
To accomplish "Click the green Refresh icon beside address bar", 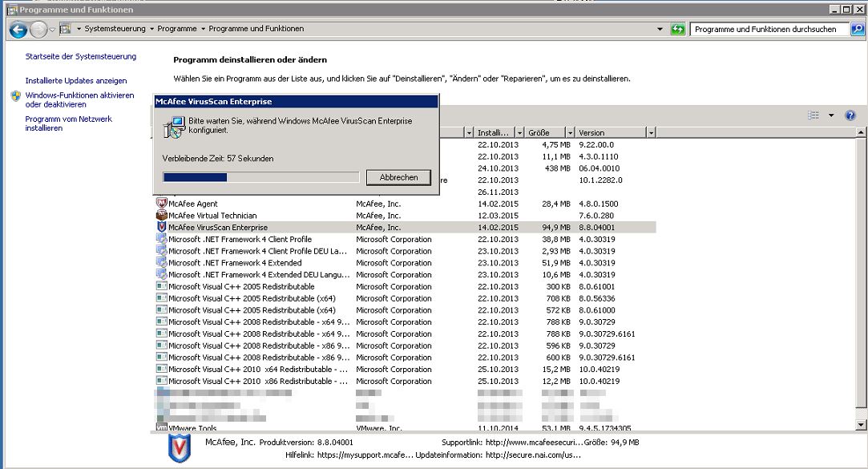I will click(x=677, y=30).
